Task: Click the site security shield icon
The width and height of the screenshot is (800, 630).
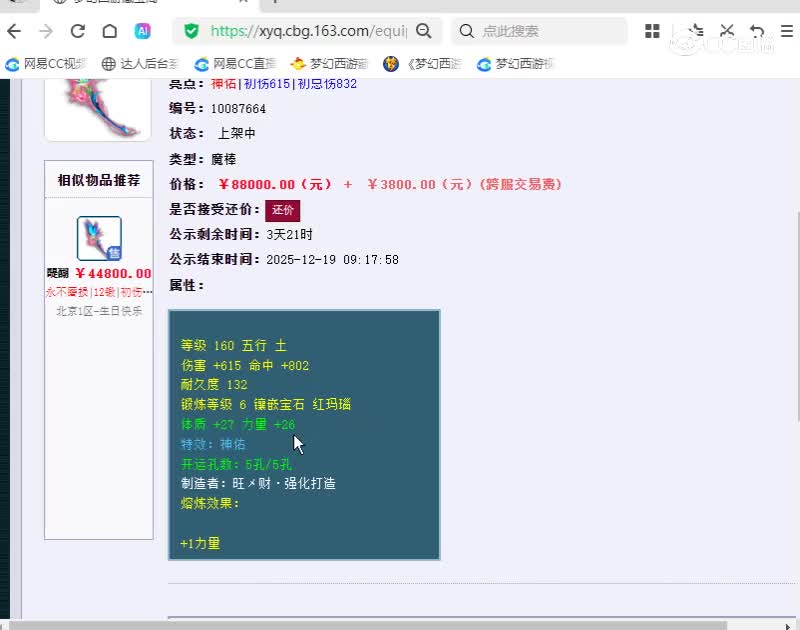Action: point(191,31)
